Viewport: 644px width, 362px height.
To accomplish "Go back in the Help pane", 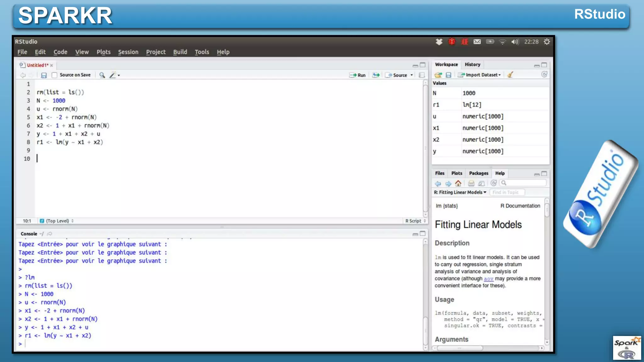I will pyautogui.click(x=438, y=184).
